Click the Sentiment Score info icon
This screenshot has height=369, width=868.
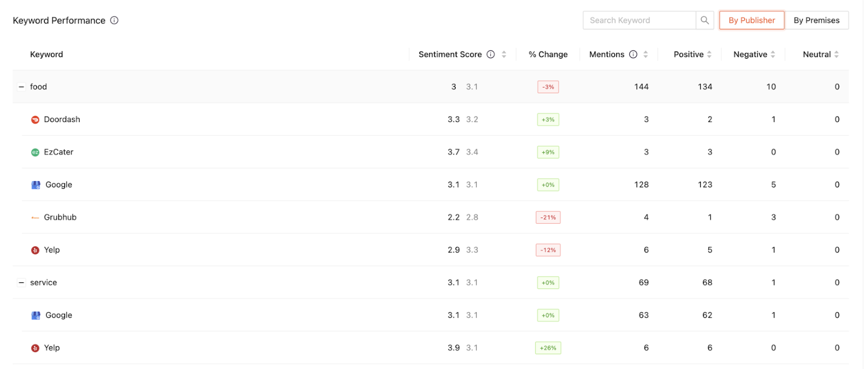click(x=490, y=55)
